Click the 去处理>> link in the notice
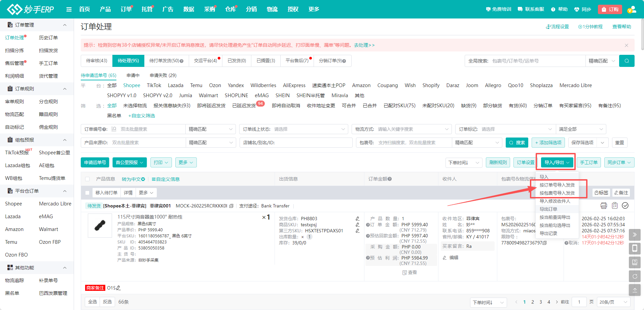 (x=364, y=45)
